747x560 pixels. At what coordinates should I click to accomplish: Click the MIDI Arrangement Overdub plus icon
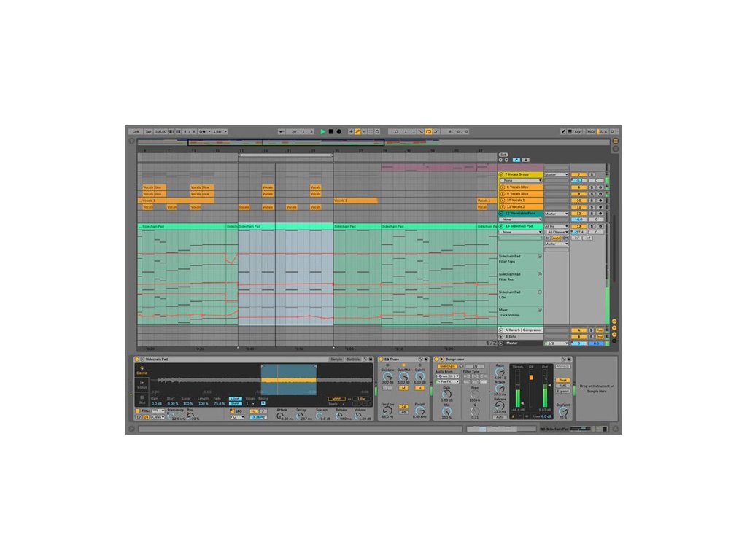351,131
